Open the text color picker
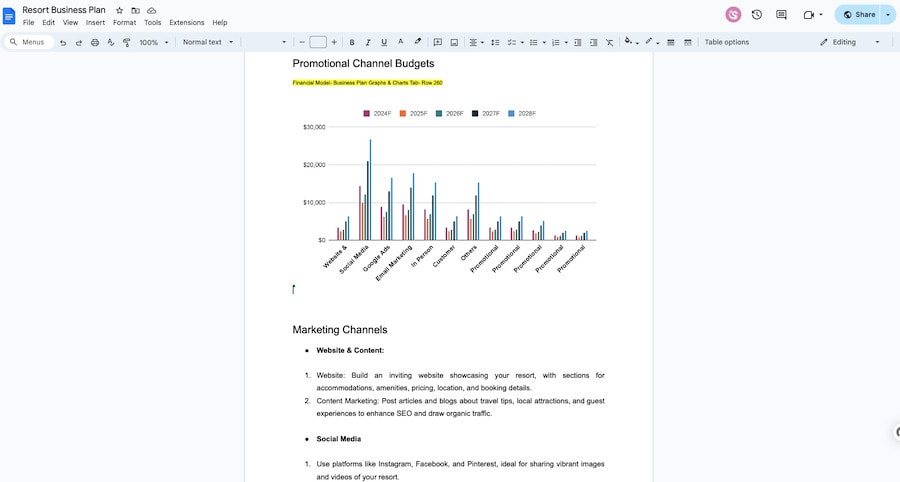900x482 pixels. (401, 42)
